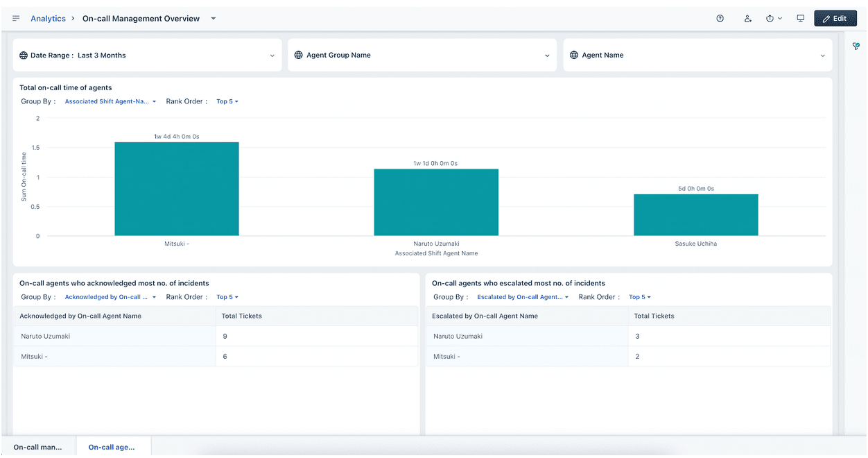Image resolution: width=868 pixels, height=458 pixels.
Task: Sort by Total Tickets in acknowledged table
Action: coord(242,316)
